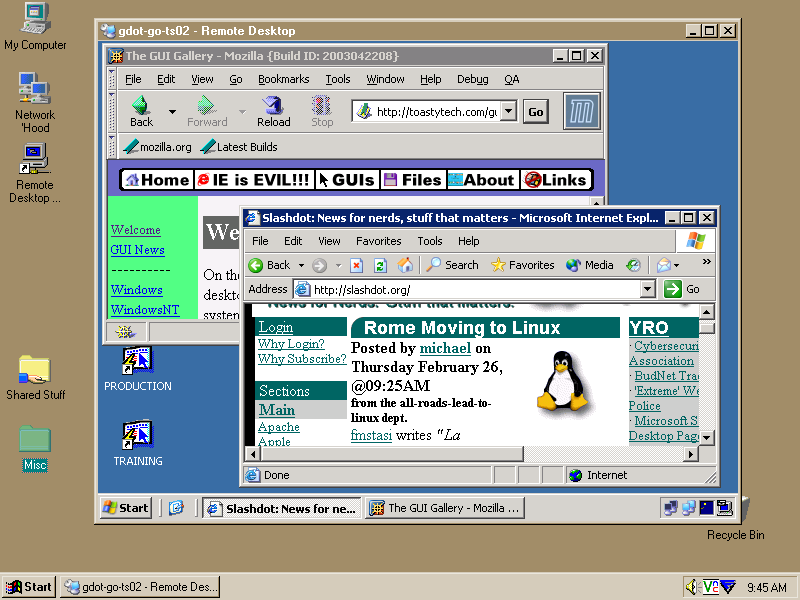
Task: Click Internet Explorer's green Back arrow
Action: click(x=256, y=265)
